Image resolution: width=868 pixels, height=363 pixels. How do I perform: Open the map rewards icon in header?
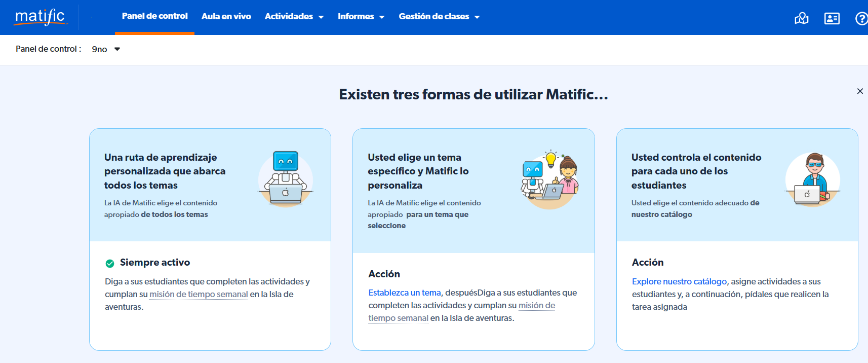802,19
